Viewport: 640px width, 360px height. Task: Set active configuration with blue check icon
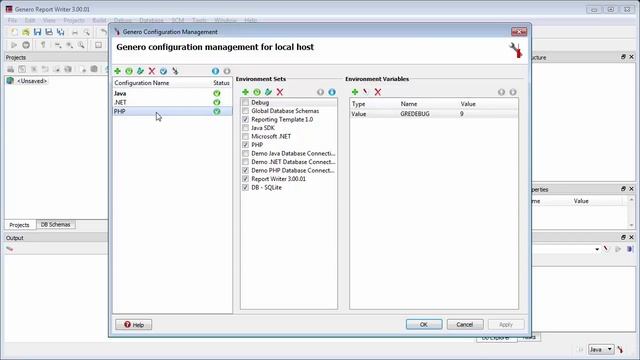click(163, 71)
